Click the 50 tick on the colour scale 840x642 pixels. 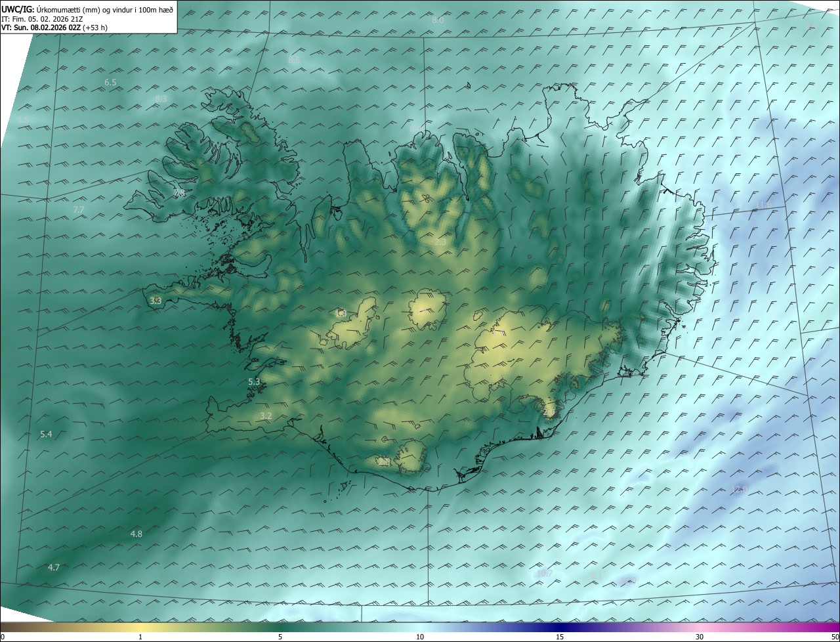click(835, 637)
